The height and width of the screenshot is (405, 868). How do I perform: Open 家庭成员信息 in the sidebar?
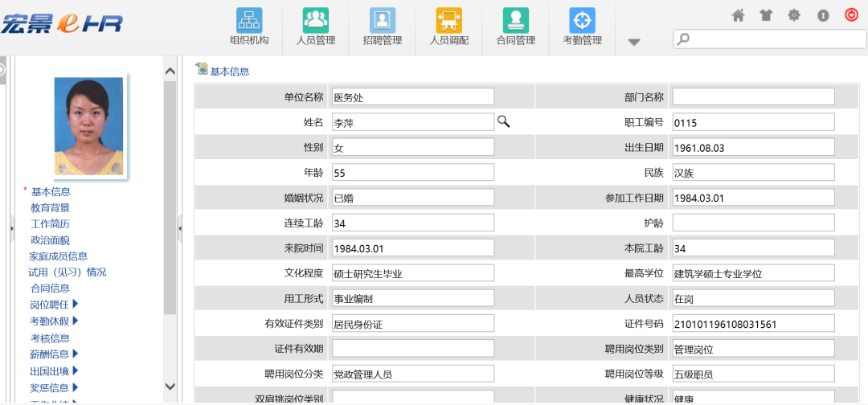coord(59,256)
